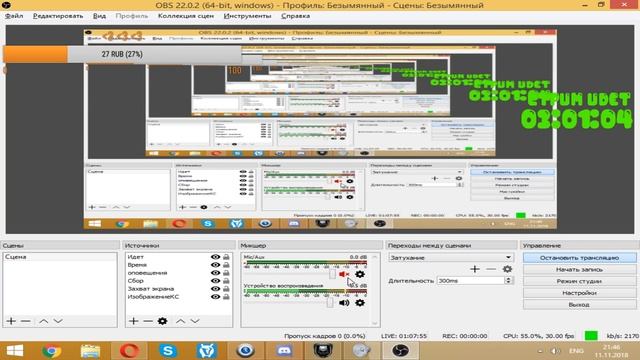Open Устройство воспроизведения settings gear
The height and width of the screenshot is (360, 640).
[x=360, y=303]
